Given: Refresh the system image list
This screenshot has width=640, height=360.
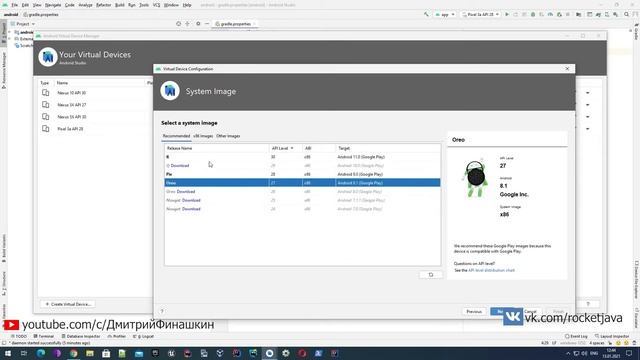Looking at the screenshot, I should point(431,275).
